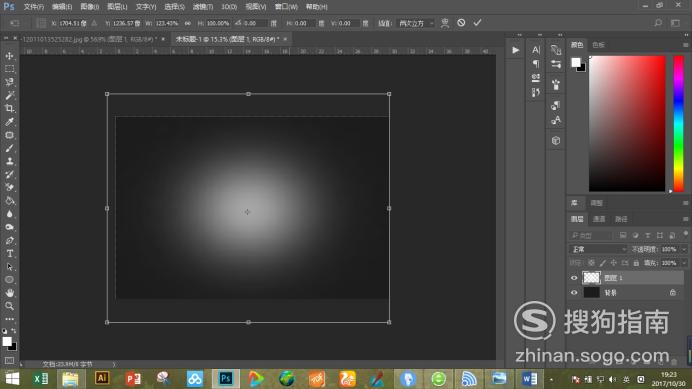692x389 pixels.
Task: Open Illustrator from the Windows taskbar
Action: click(102, 378)
